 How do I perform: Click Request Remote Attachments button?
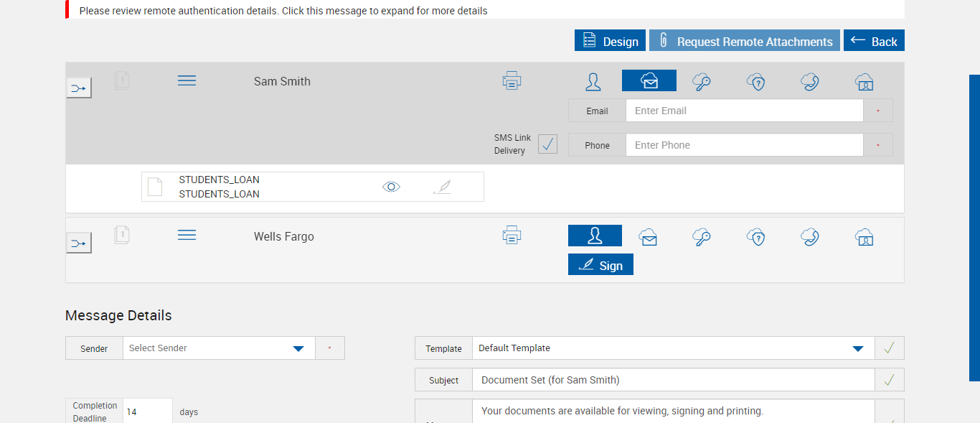tap(745, 41)
